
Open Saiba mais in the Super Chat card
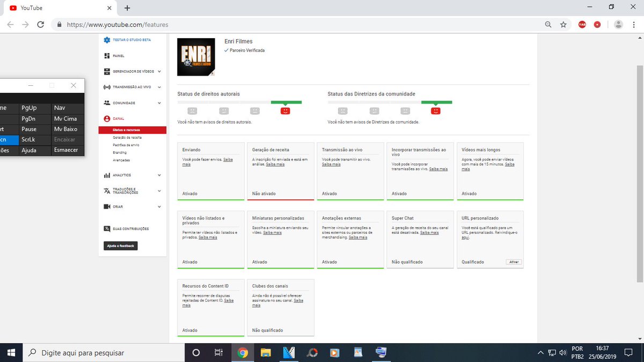[429, 232]
